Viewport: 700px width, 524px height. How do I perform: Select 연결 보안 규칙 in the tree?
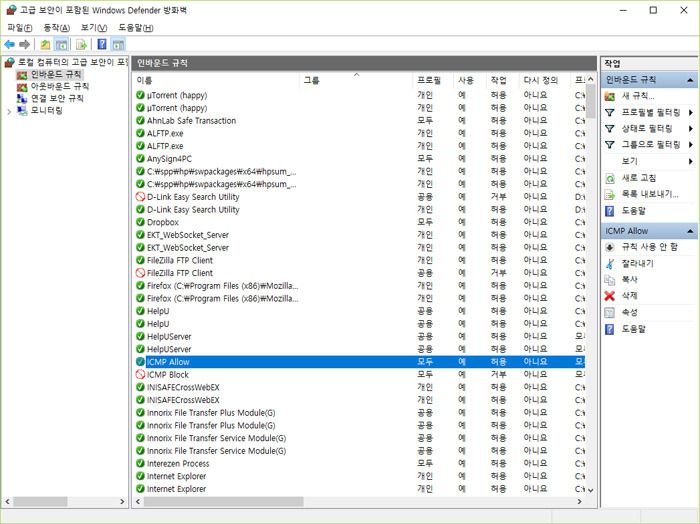tap(57, 98)
